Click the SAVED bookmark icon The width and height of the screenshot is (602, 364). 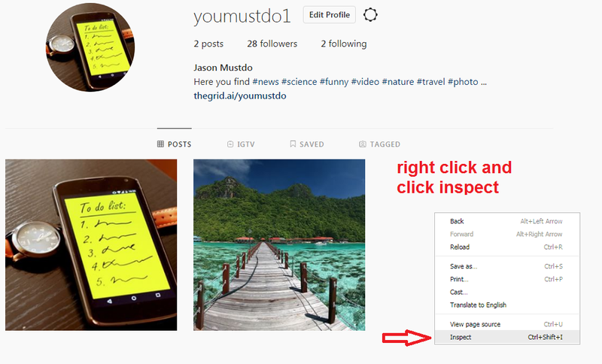[x=293, y=144]
